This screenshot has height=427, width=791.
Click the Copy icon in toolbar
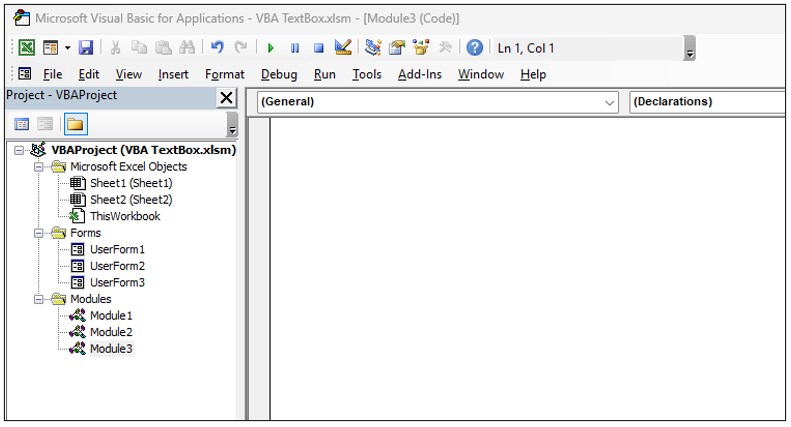click(x=139, y=48)
